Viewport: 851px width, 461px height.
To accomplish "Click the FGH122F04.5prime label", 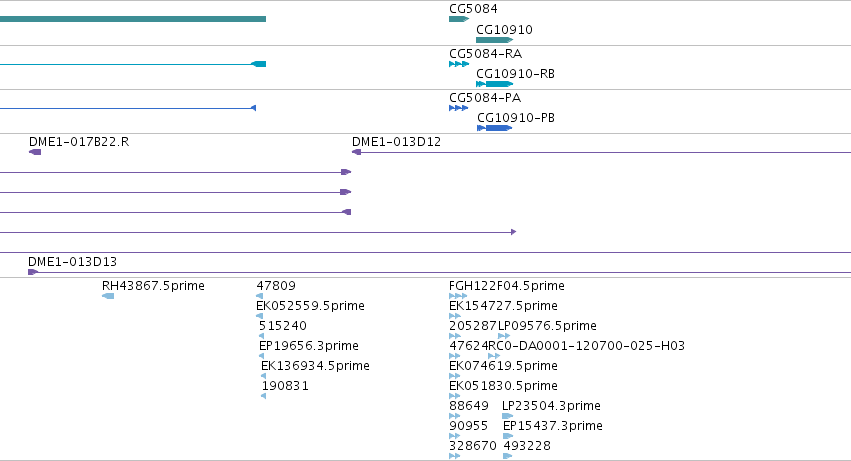I will pyautogui.click(x=506, y=286).
